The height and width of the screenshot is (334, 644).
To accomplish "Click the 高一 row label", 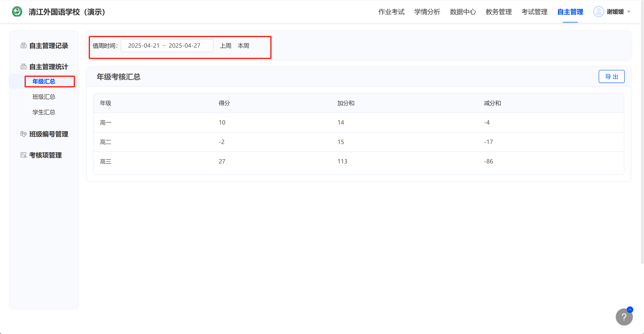I will click(x=105, y=122).
